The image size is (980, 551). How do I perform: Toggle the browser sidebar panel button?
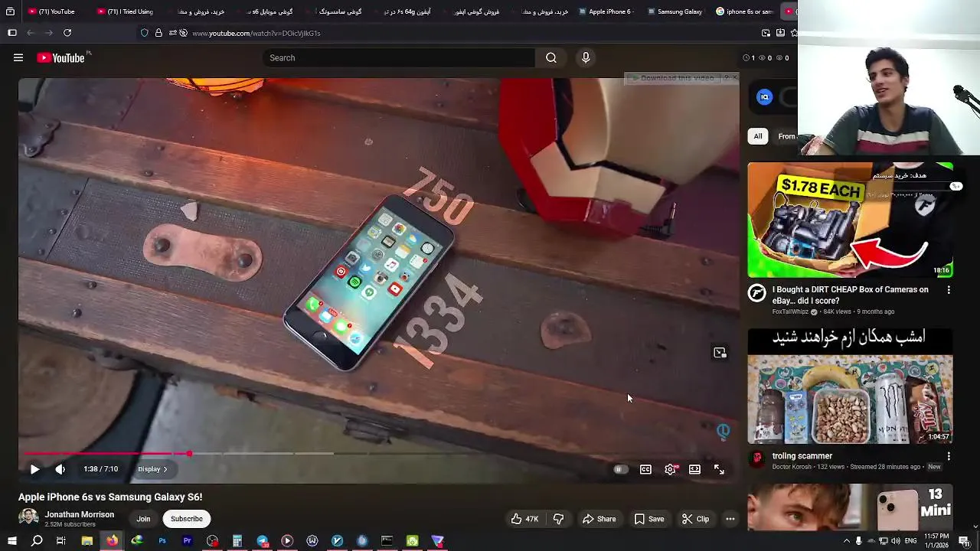click(x=11, y=33)
